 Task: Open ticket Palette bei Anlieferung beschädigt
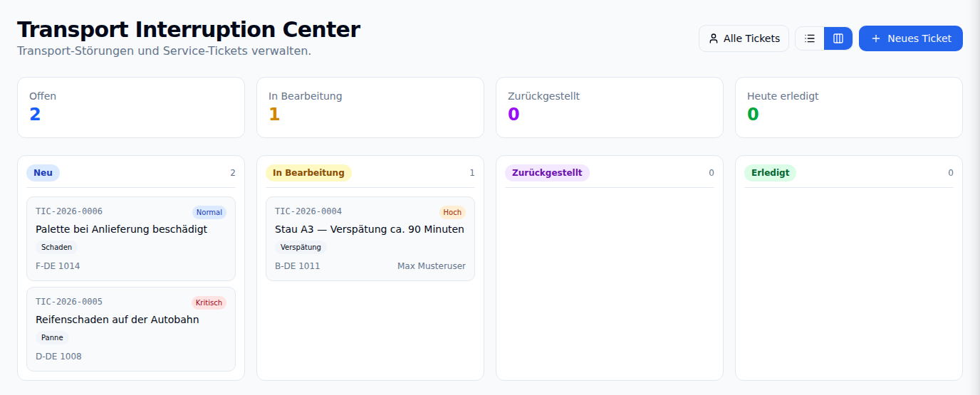tap(131, 238)
